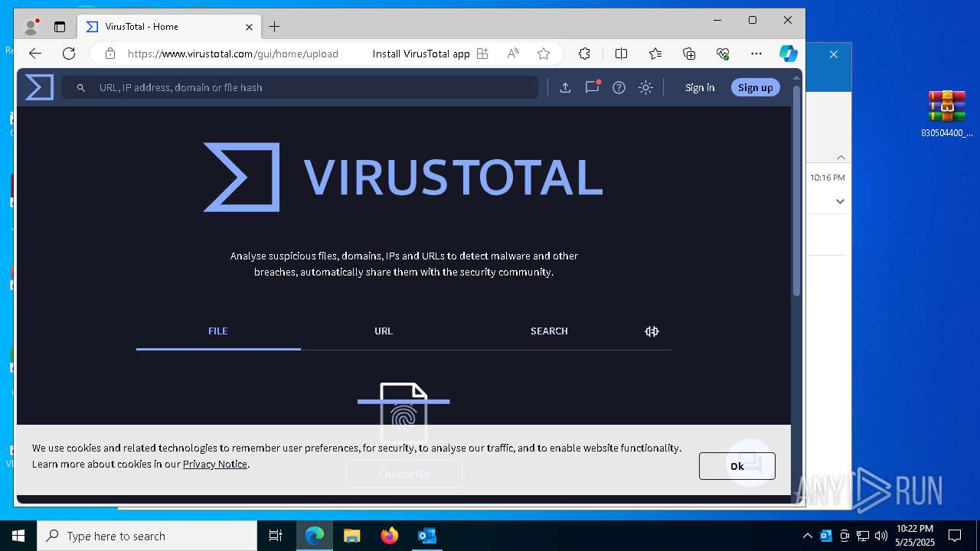Image resolution: width=980 pixels, height=551 pixels.
Task: Open the notifications chat icon in header
Action: point(592,87)
